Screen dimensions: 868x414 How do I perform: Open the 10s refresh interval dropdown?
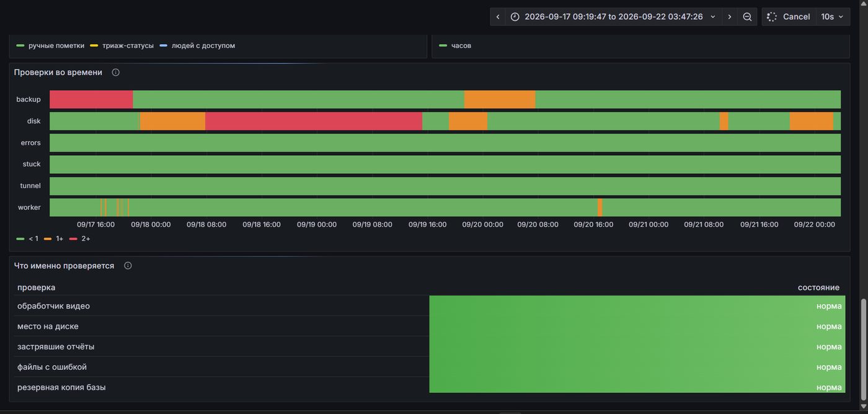[832, 17]
